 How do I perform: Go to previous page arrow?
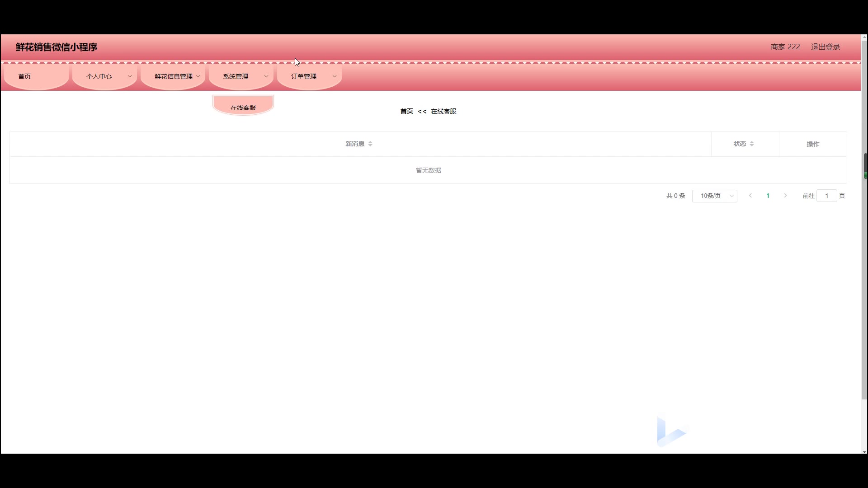750,196
